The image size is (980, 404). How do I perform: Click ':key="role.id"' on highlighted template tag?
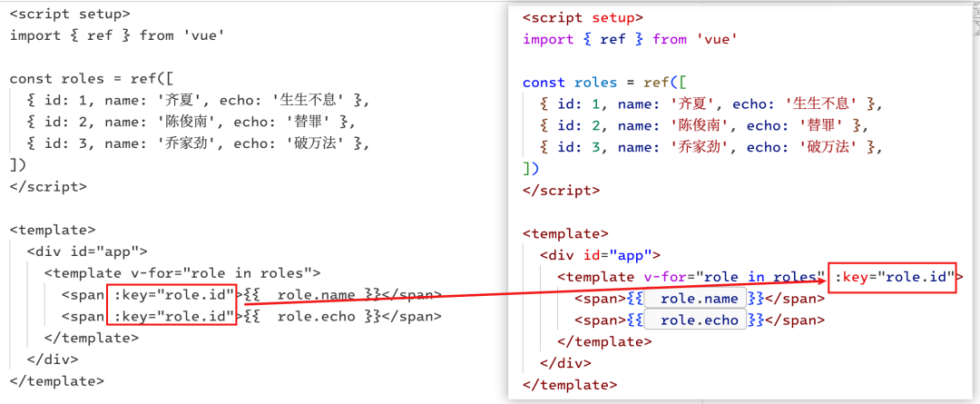[895, 277]
